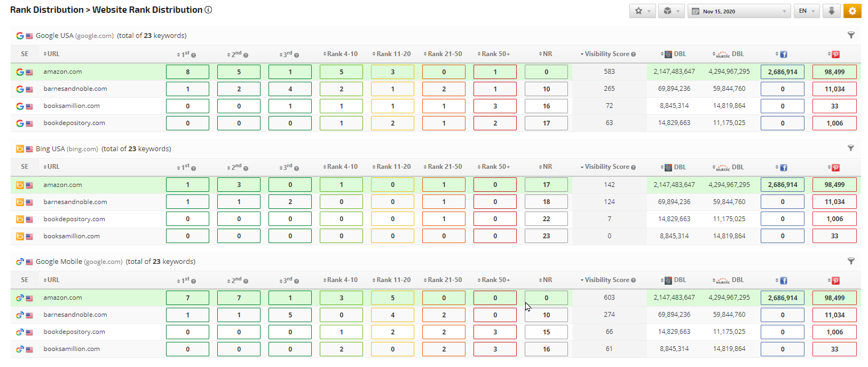Click the info icon beside Website Rank Distribution
868x367 pixels.
(x=209, y=10)
